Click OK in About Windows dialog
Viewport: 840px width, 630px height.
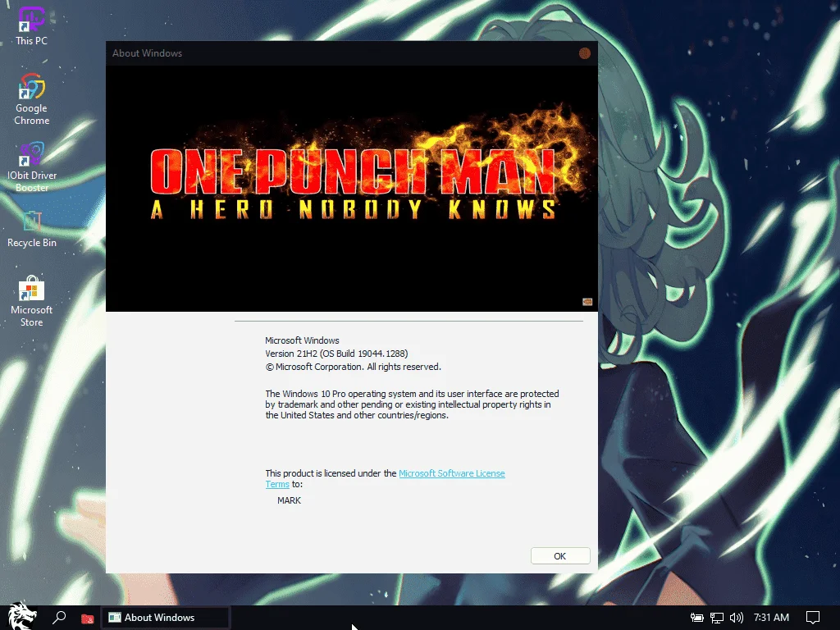[559, 556]
